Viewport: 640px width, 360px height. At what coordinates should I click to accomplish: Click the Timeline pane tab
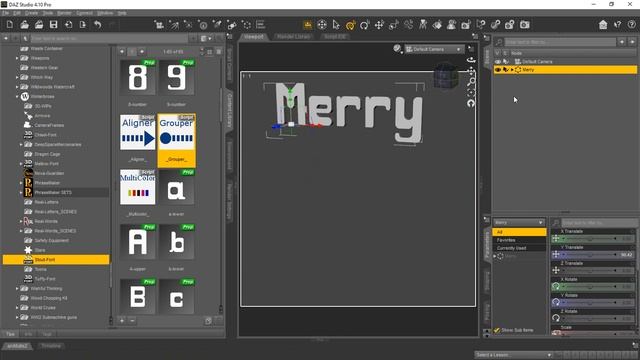pos(51,346)
